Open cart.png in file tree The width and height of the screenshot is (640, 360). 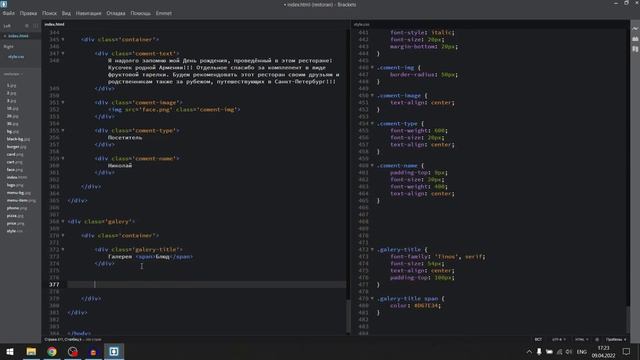click(x=14, y=162)
